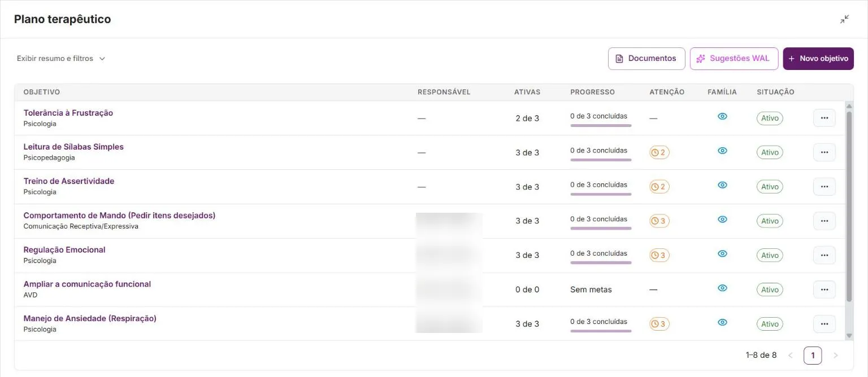
Task: Open the three-dot menu for Comportamento de Mando
Action: pyautogui.click(x=824, y=221)
